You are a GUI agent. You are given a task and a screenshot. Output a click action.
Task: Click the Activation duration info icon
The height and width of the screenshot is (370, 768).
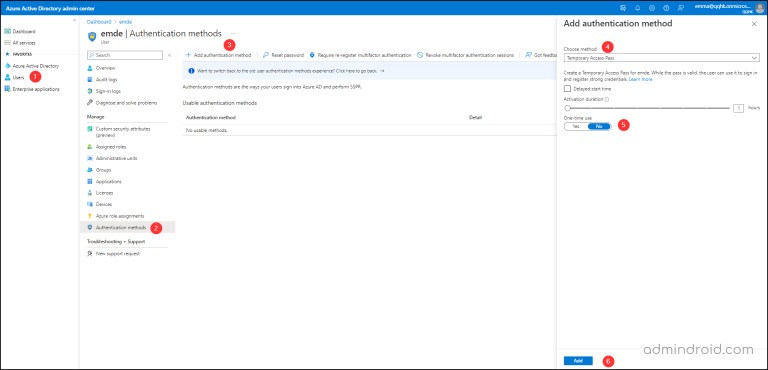coord(607,99)
